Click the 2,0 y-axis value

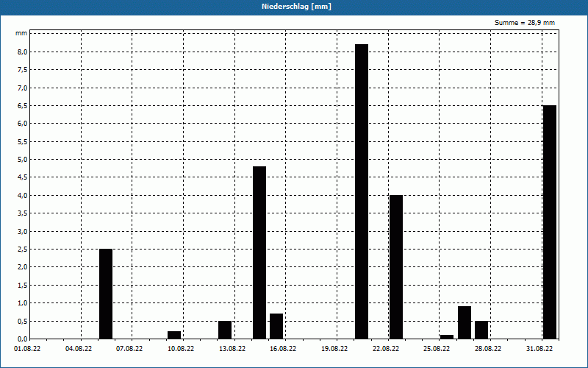(23, 267)
